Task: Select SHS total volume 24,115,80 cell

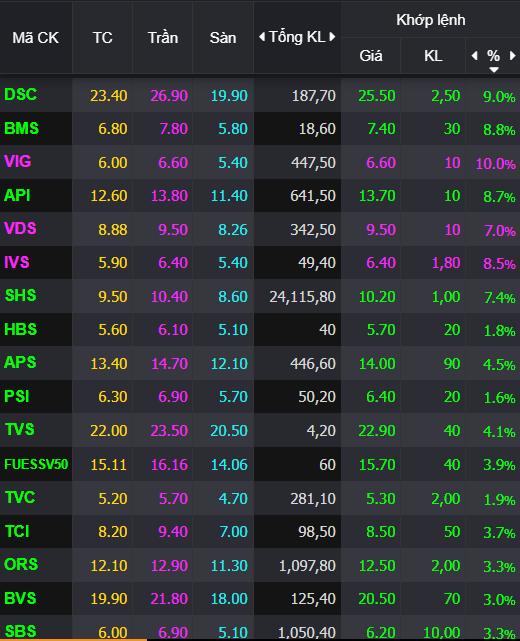Action: [x=302, y=297]
